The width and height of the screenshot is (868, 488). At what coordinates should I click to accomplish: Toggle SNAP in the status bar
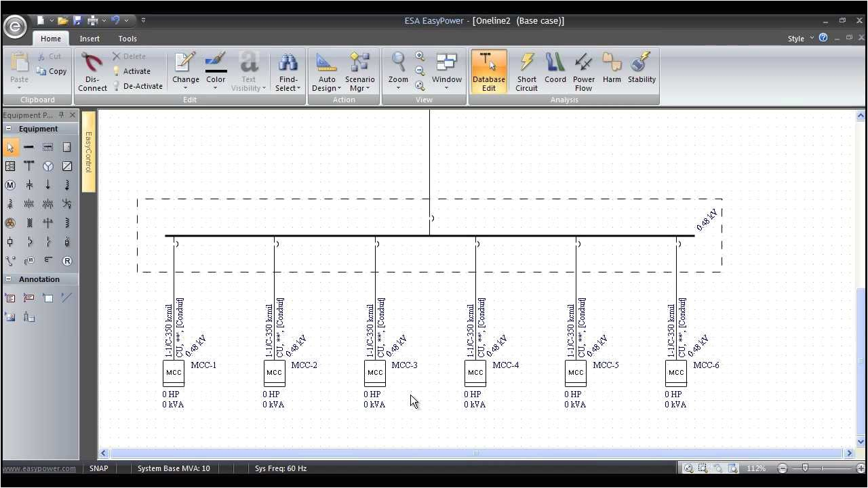(98, 468)
